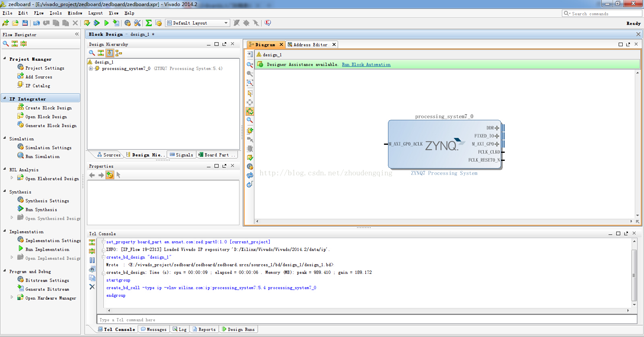Save the project with the floppy disk icon
644x337 pixels.
point(25,23)
